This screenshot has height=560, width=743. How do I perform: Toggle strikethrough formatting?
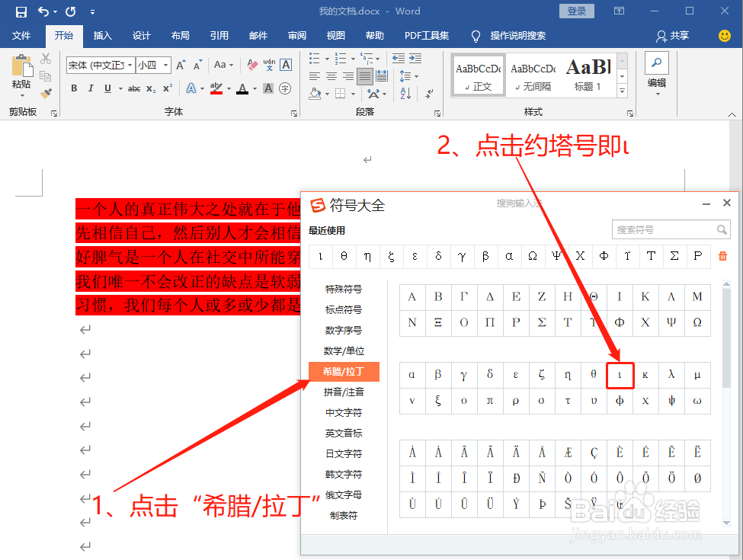pos(134,88)
